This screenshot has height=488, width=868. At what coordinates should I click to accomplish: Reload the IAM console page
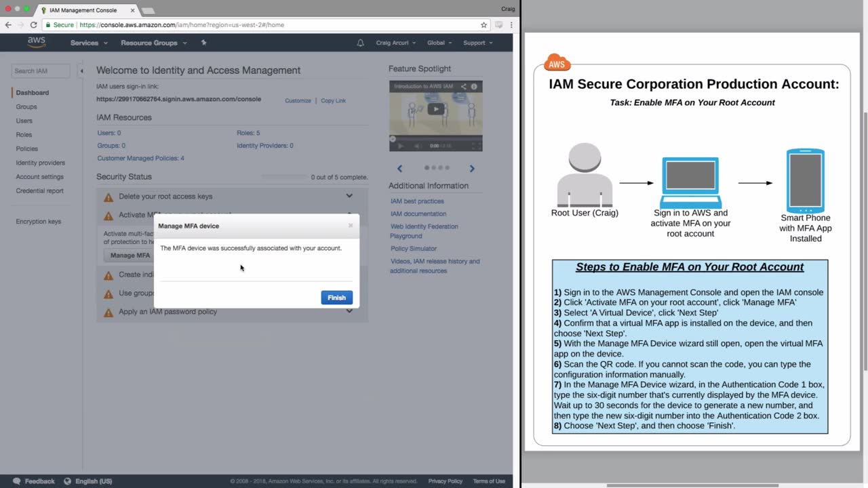[x=33, y=25]
